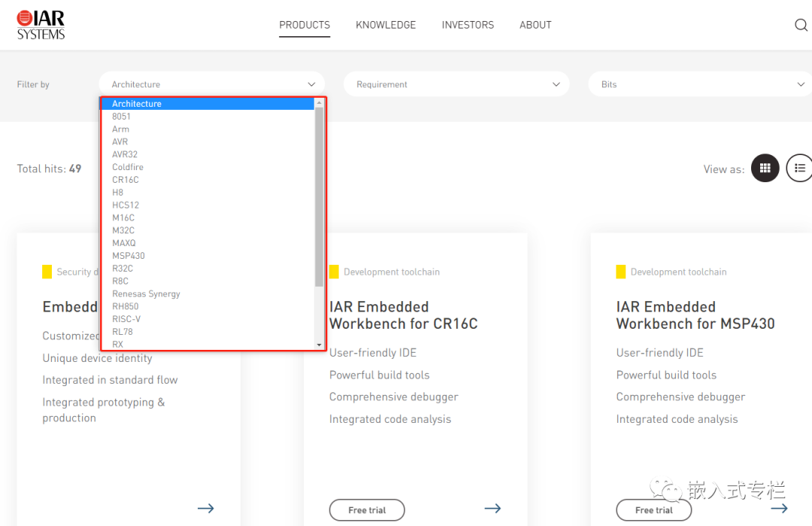The image size is (812, 526).
Task: Select AVR32 from architecture list
Action: click(x=208, y=154)
